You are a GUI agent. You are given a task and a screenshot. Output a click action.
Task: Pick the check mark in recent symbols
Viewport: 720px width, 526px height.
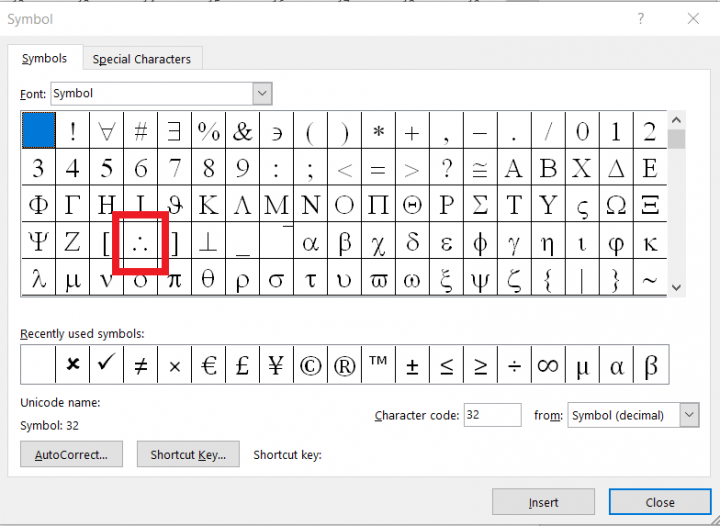click(x=106, y=366)
